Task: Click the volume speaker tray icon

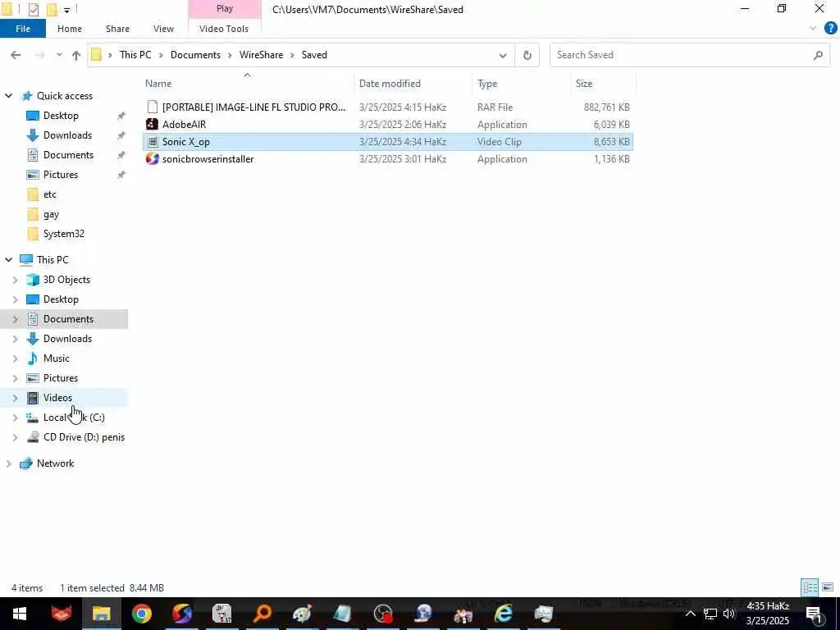Action: (x=729, y=614)
